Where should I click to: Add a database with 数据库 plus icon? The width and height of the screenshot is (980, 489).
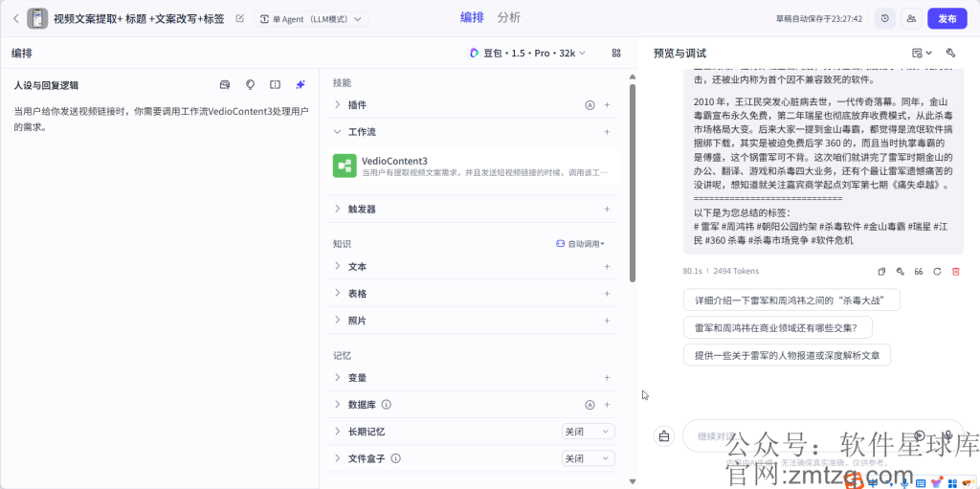tap(607, 405)
